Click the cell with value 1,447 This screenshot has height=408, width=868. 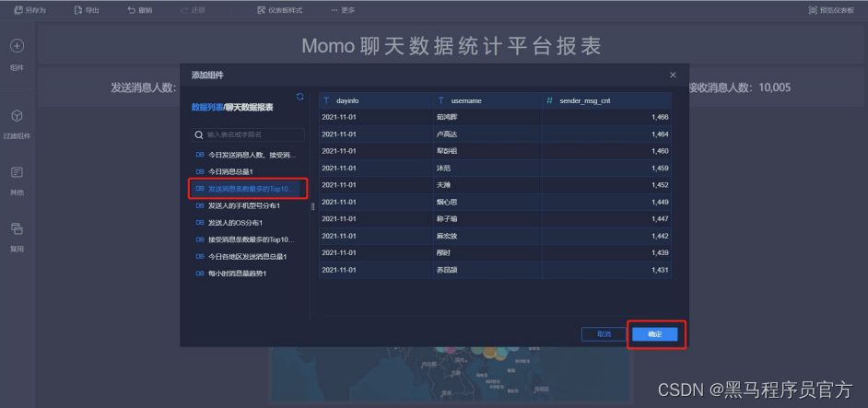tap(606, 219)
